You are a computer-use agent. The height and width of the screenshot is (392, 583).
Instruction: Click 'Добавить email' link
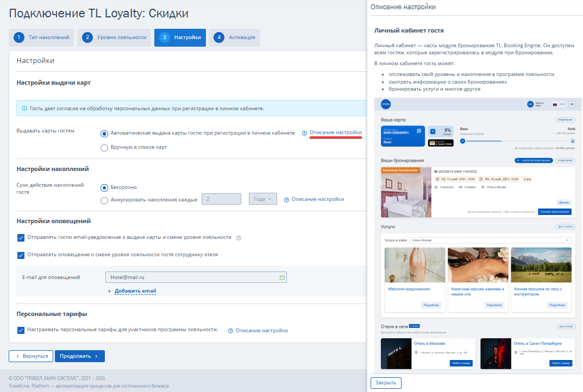(x=135, y=291)
